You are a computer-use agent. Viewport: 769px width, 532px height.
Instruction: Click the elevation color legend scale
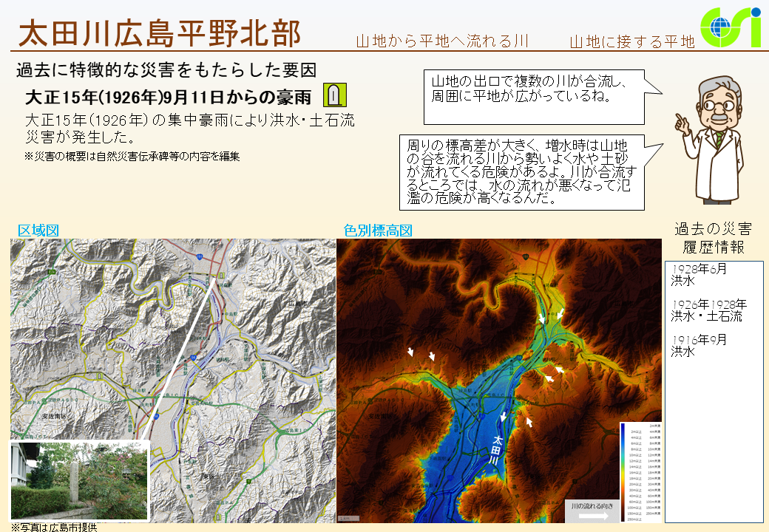click(640, 472)
